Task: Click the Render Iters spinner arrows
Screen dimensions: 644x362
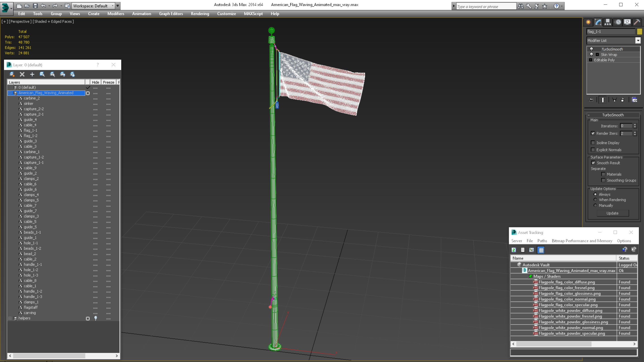Action: pos(635,133)
